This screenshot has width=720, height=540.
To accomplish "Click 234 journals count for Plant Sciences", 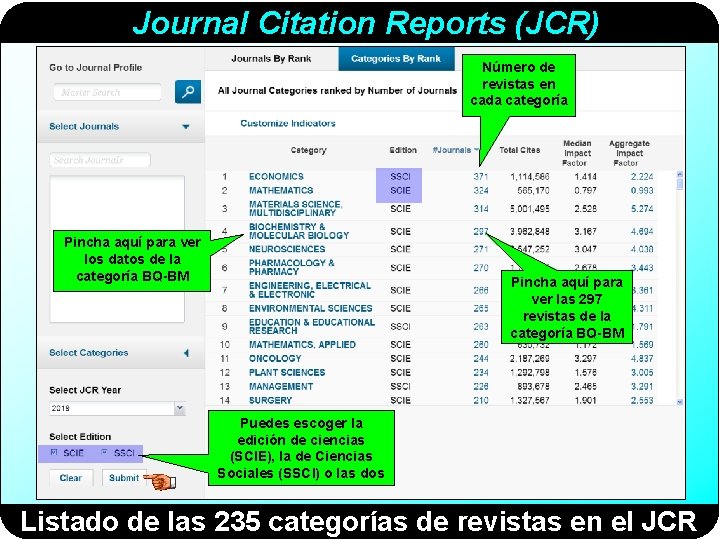I will (481, 372).
